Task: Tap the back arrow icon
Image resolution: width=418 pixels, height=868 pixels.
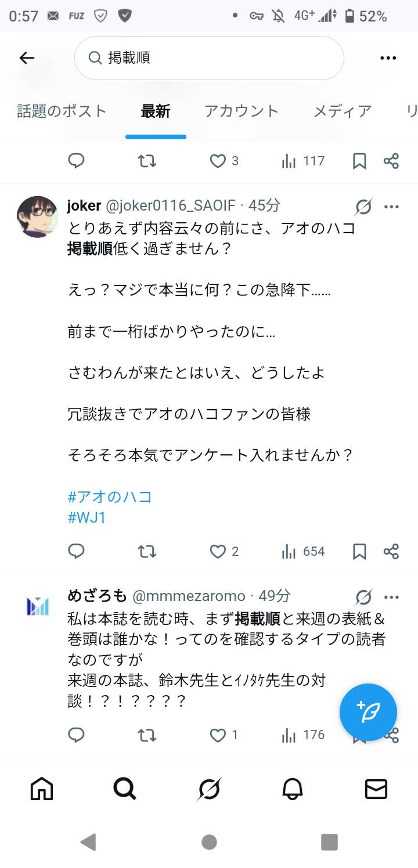Action: 27,57
